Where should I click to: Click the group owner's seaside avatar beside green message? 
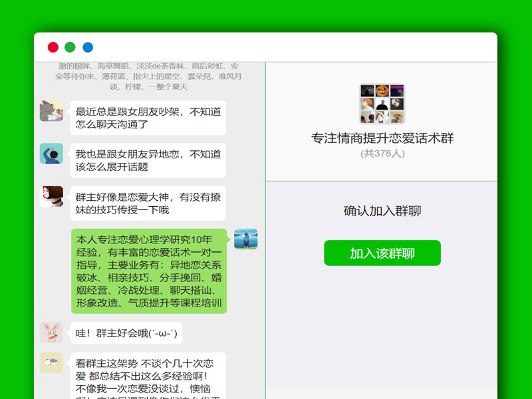point(247,238)
